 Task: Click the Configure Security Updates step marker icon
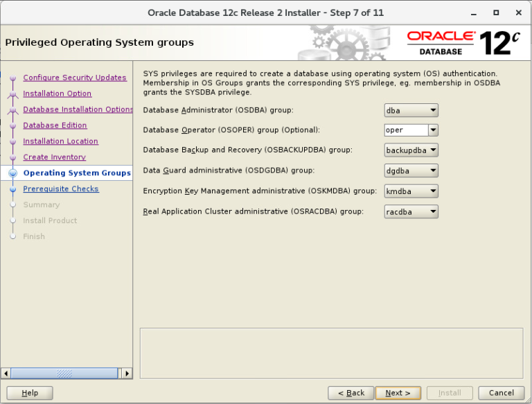pyautogui.click(x=13, y=78)
